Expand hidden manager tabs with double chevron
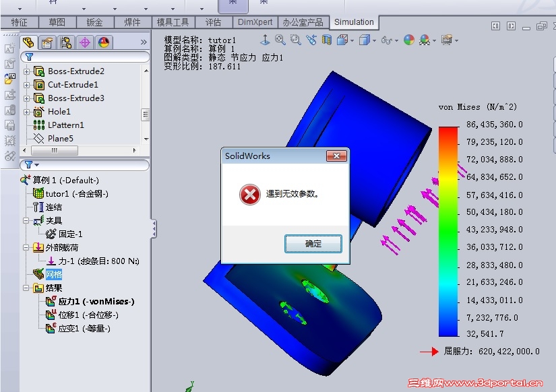The height and width of the screenshot is (392, 556). click(144, 42)
